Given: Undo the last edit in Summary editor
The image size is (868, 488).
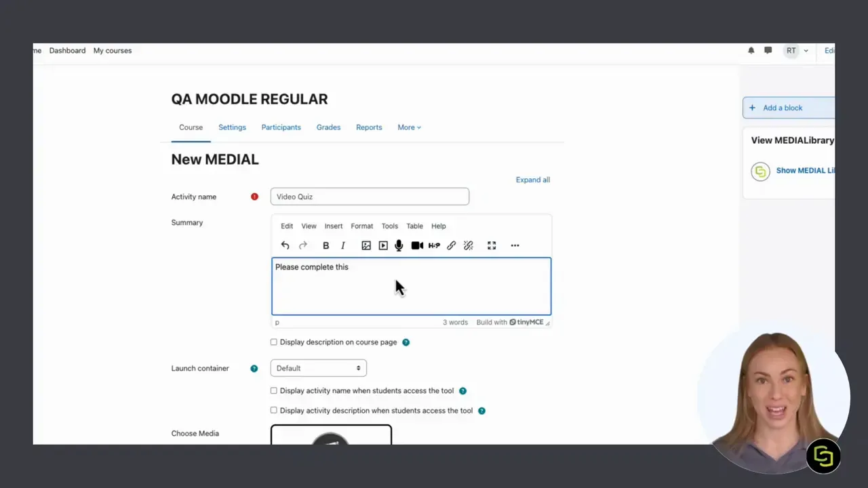Looking at the screenshot, I should click(x=285, y=245).
